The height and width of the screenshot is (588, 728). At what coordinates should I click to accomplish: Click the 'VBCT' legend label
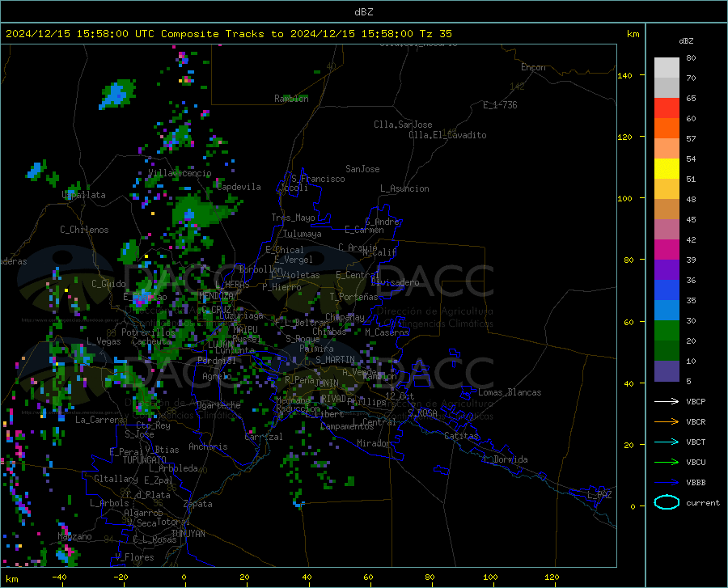tap(696, 442)
